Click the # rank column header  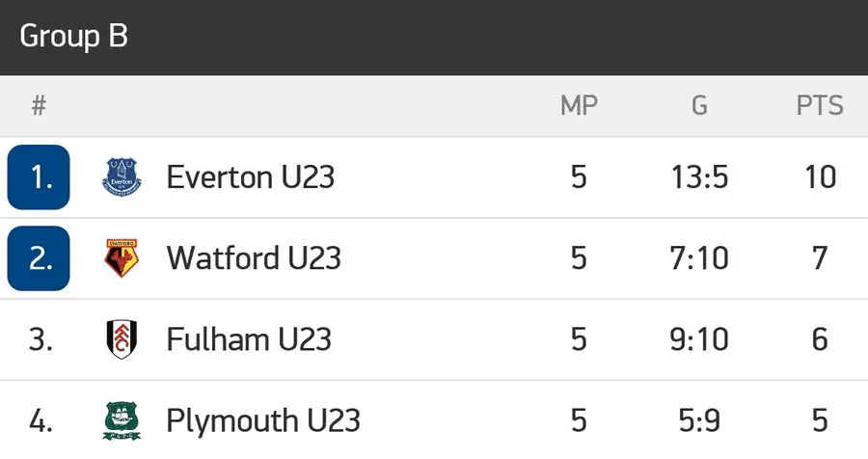[39, 106]
